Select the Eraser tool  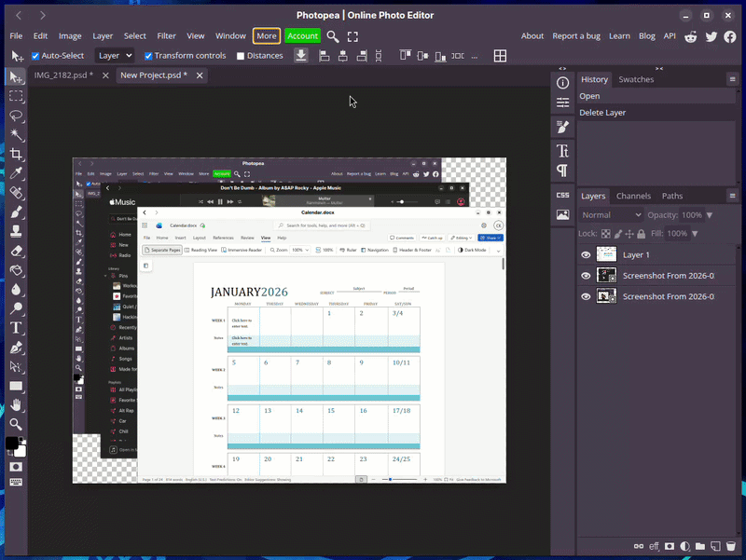[x=17, y=251]
